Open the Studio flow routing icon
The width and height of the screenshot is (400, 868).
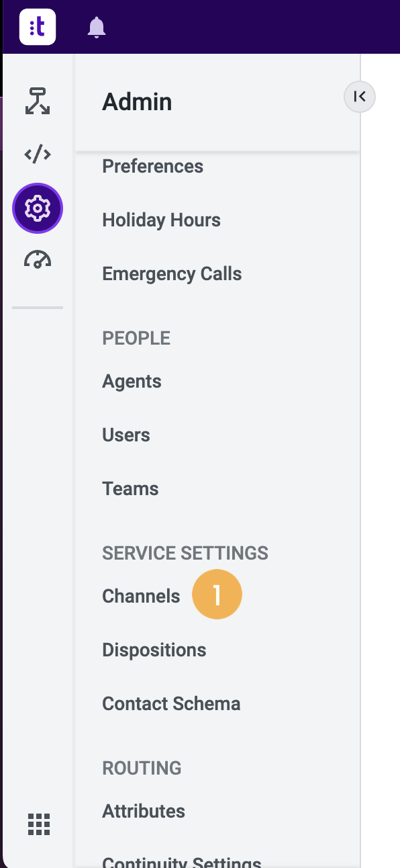[x=37, y=101]
